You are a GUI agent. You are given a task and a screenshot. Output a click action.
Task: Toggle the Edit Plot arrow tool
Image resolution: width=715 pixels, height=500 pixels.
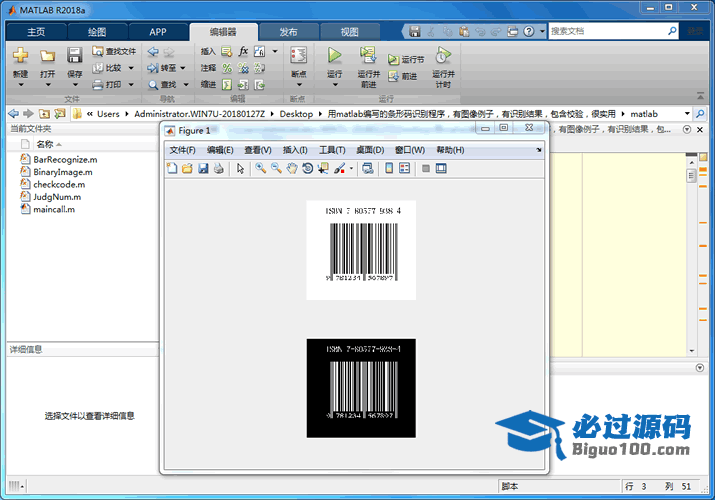(x=240, y=169)
